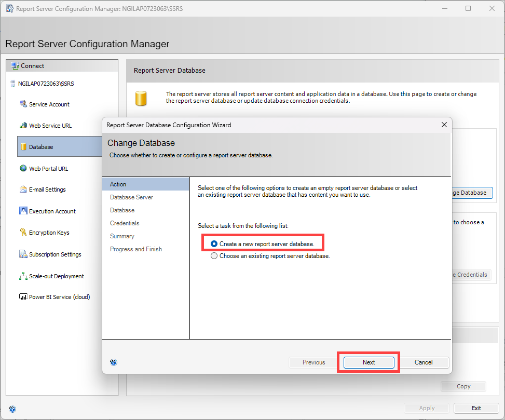
Task: Click the Copy button in the main window
Action: tap(463, 386)
